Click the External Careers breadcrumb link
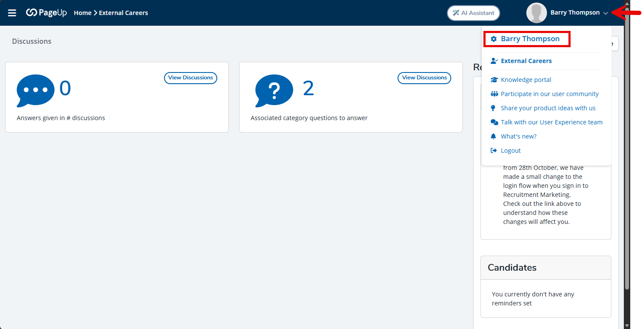 point(123,13)
